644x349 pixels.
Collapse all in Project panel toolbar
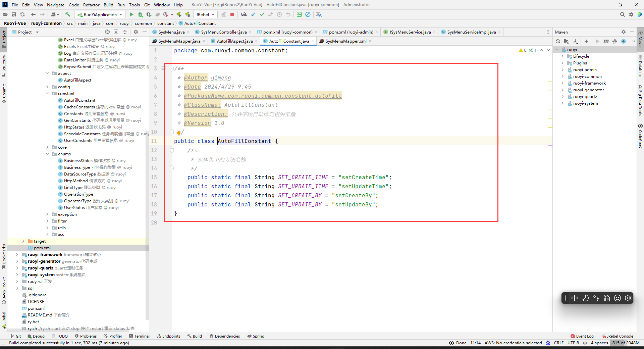(125, 32)
